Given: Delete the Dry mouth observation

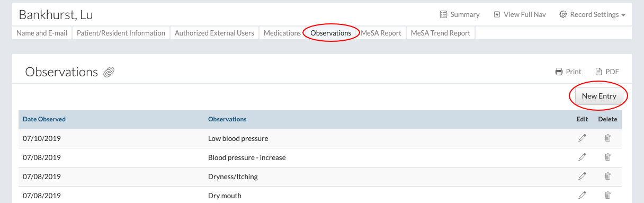Looking at the screenshot, I should [x=607, y=196].
